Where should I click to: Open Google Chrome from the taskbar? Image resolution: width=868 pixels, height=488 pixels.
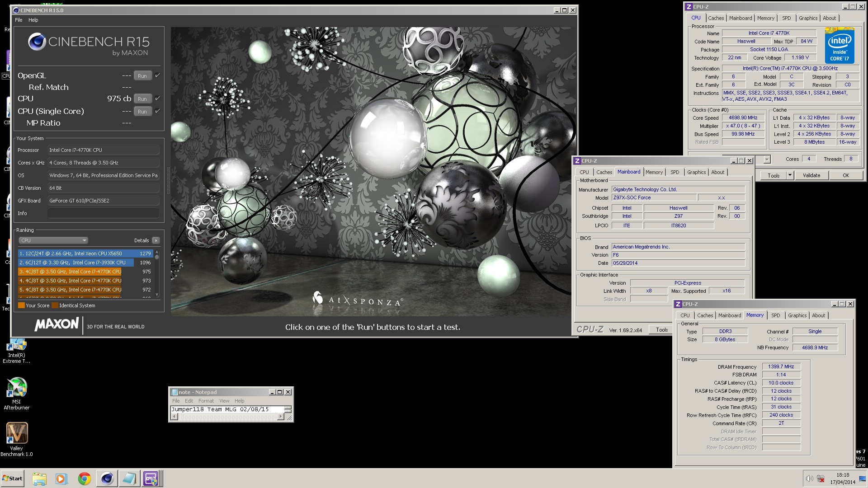point(84,479)
